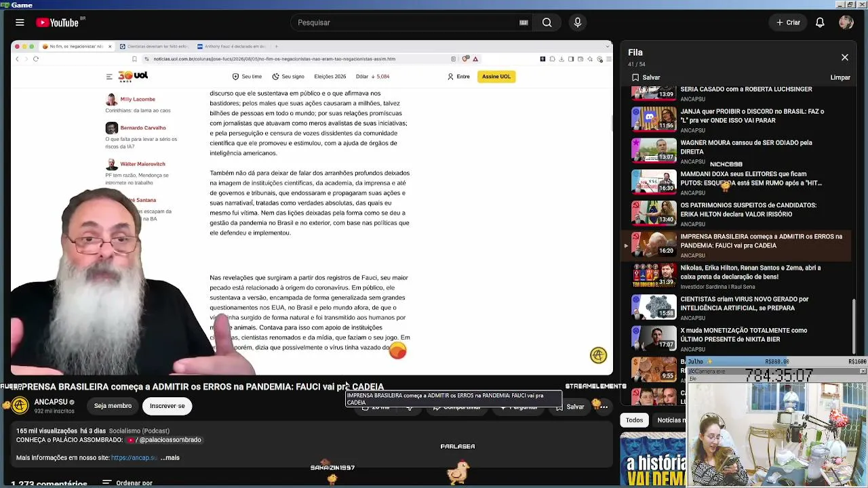The height and width of the screenshot is (488, 868).
Task: Open columnist Bernardo Carvalho link
Action: click(x=143, y=128)
